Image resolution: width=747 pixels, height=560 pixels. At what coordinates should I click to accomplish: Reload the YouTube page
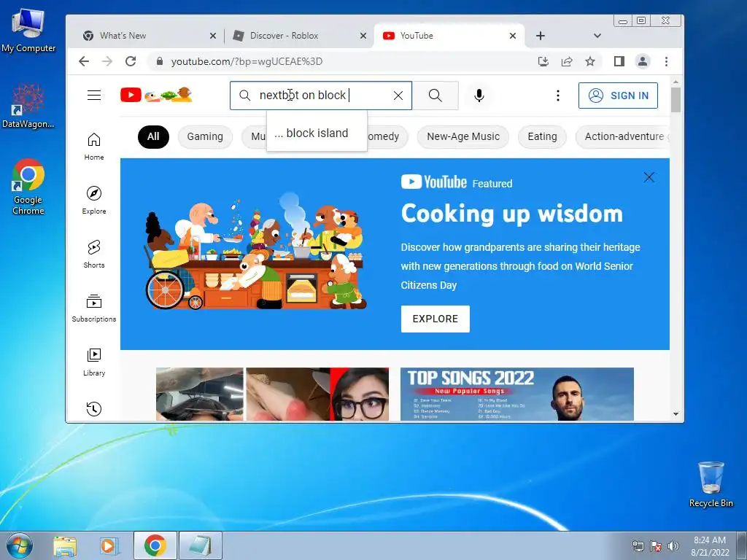131,61
